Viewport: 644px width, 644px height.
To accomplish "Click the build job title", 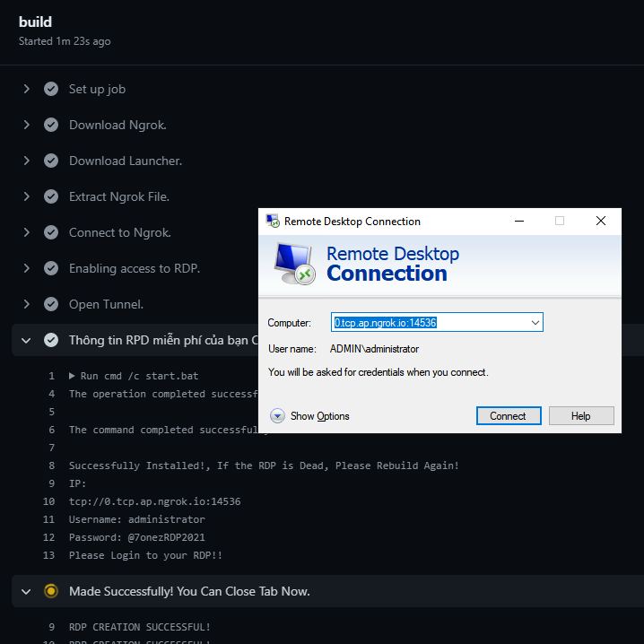I will click(35, 22).
